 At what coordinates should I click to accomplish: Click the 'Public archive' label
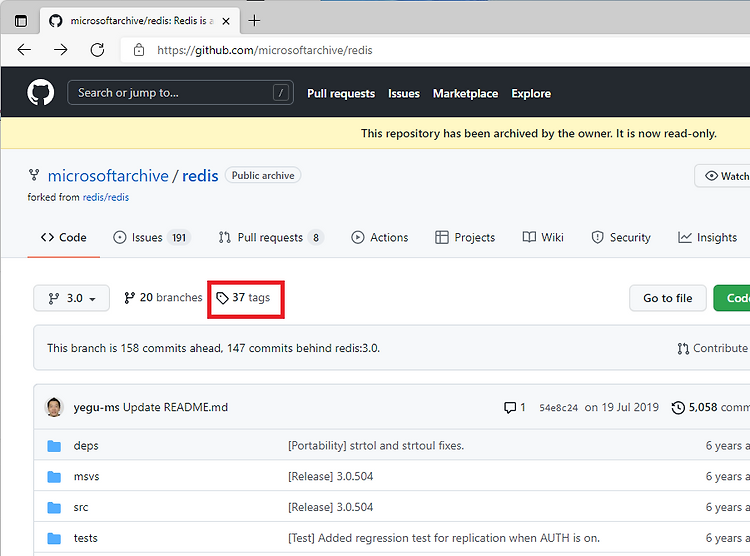(x=263, y=176)
